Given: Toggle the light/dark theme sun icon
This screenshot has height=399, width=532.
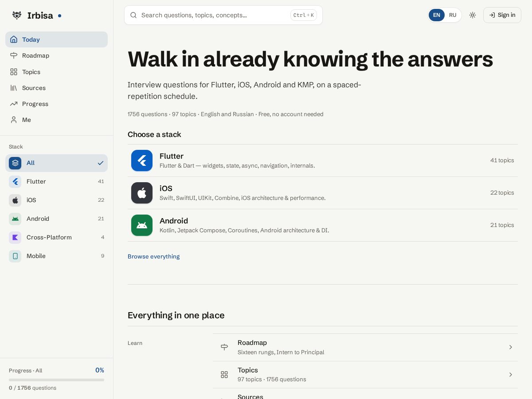Looking at the screenshot, I should click(473, 15).
